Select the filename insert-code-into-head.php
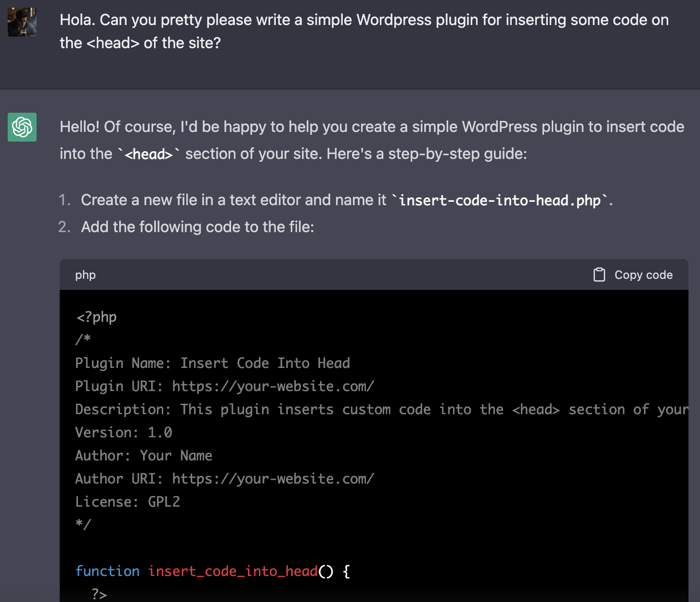 click(500, 200)
